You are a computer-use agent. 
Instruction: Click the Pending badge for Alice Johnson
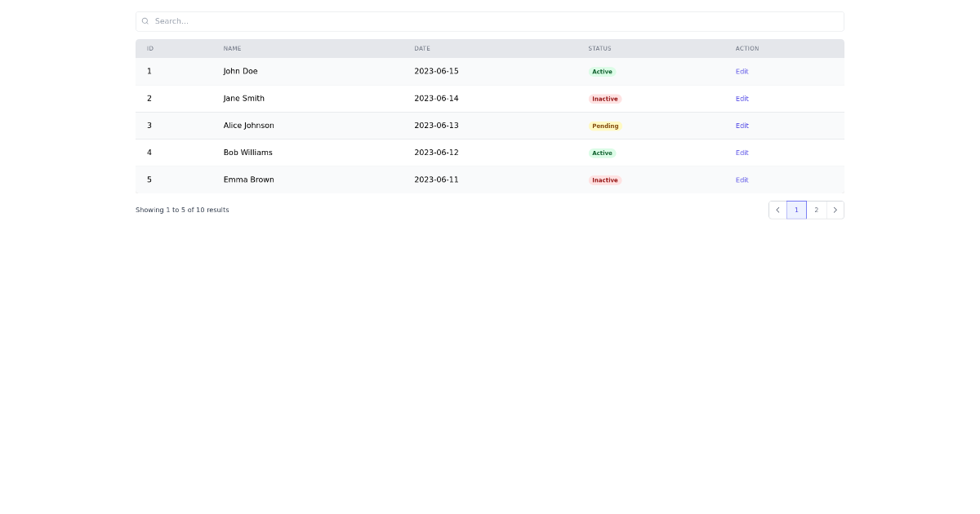coord(604,126)
